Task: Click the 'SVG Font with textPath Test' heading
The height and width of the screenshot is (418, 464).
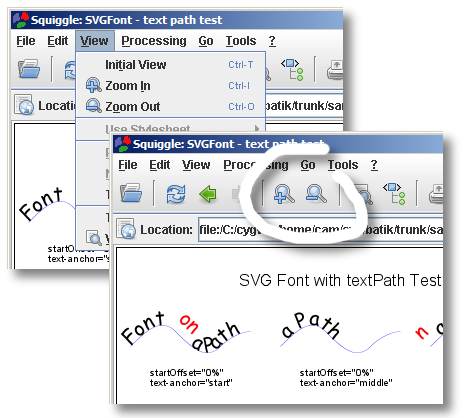Action: 340,281
